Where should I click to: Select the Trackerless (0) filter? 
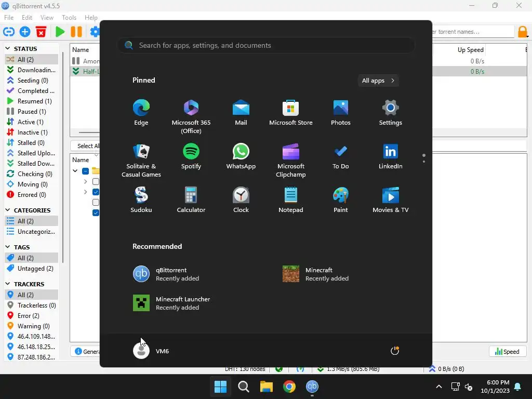(32, 305)
